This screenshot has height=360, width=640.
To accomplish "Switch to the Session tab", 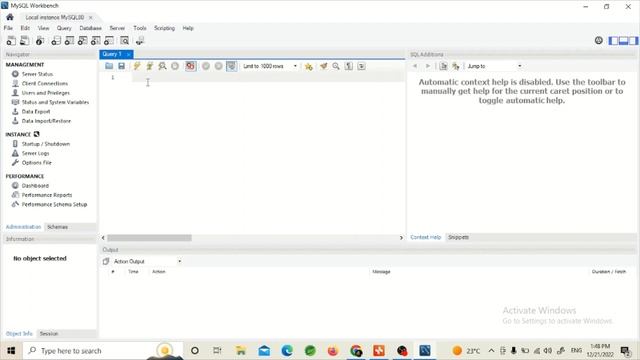I will click(49, 334).
